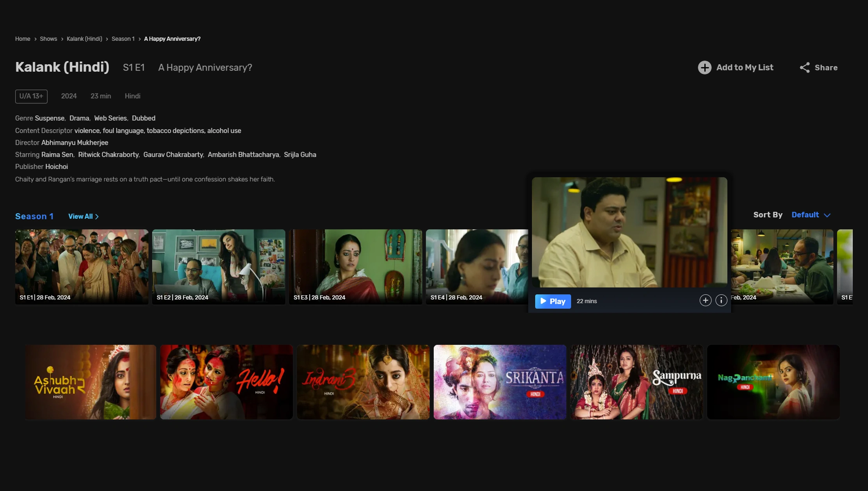Click the Share label
This screenshot has height=491, width=868.
click(826, 68)
